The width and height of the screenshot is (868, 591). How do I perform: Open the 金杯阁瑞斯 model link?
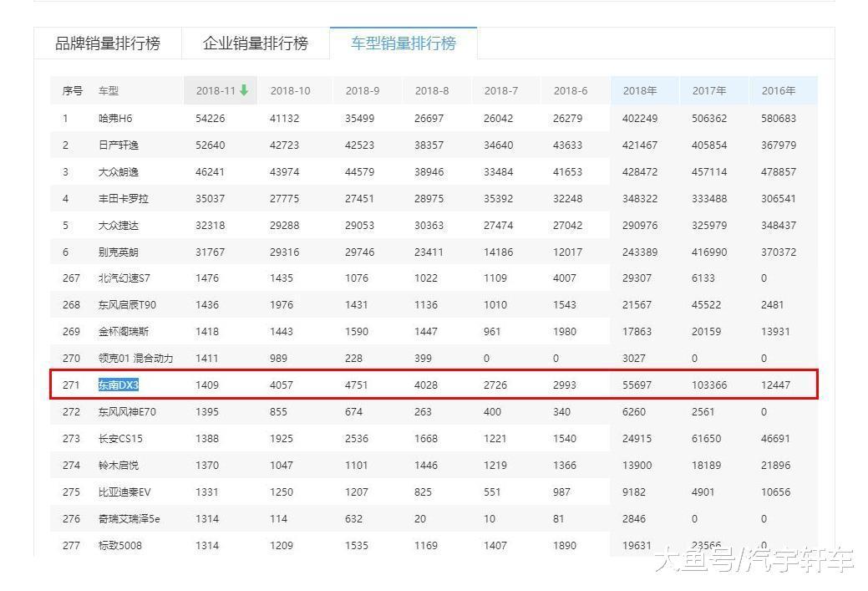pos(124,332)
